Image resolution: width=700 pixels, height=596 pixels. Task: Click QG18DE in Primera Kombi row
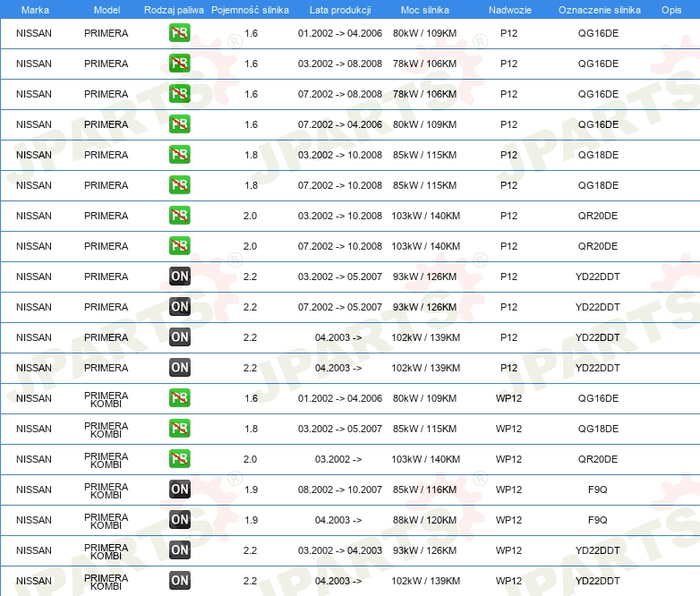tap(598, 429)
